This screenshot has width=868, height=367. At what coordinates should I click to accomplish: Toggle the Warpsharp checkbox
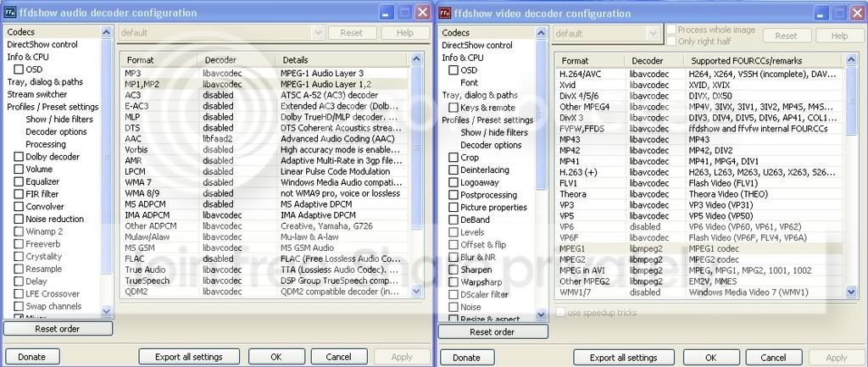tap(453, 282)
